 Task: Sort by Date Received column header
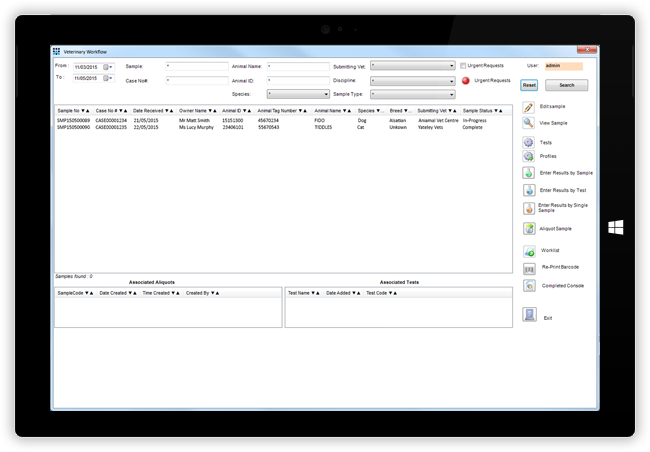pos(153,111)
